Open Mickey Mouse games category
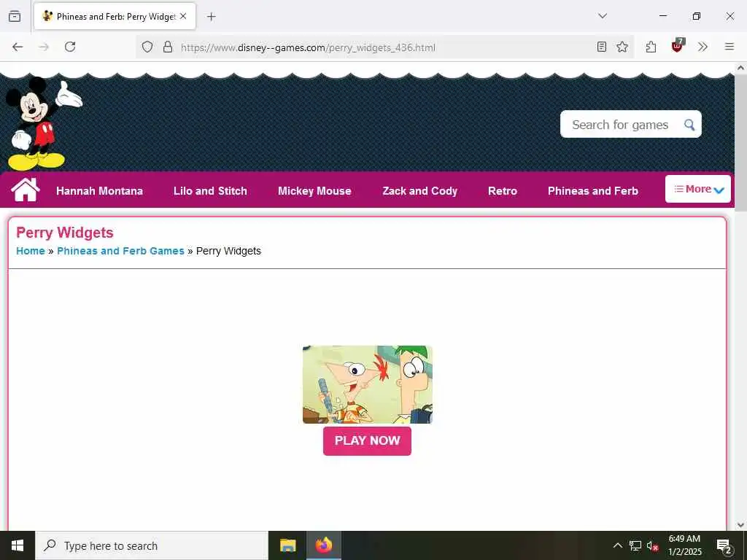 click(x=314, y=191)
